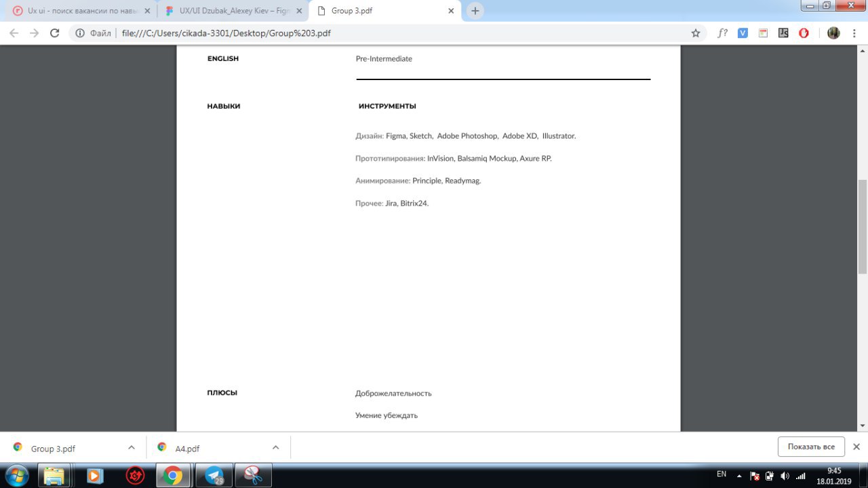Click the EN language indicator
Viewport: 868px width, 488px height.
click(722, 474)
